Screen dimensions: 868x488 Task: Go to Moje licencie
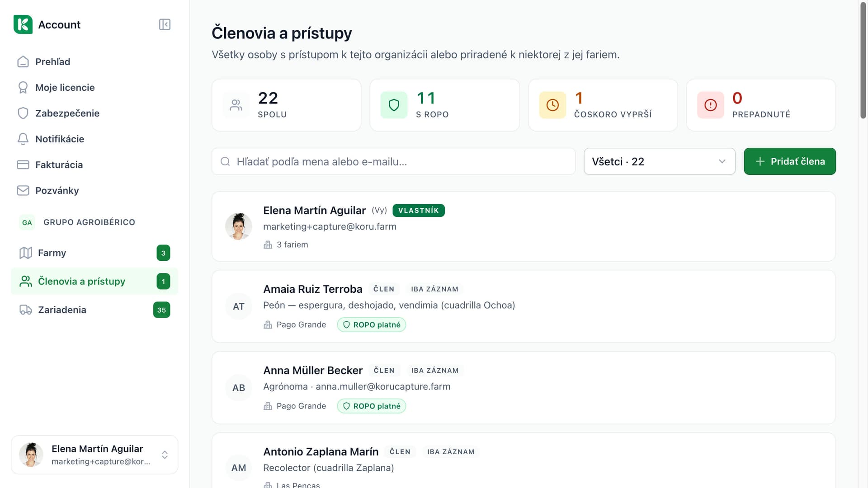94,88
